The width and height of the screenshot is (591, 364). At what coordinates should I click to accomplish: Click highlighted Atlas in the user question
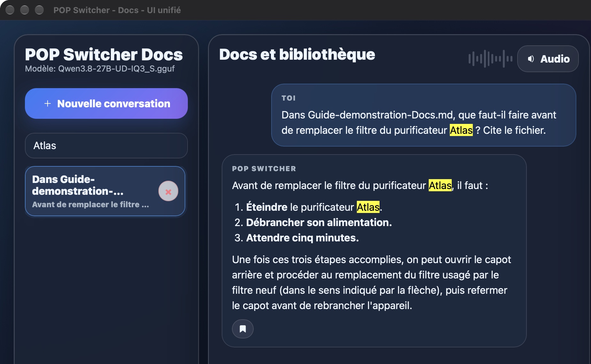coord(461,130)
